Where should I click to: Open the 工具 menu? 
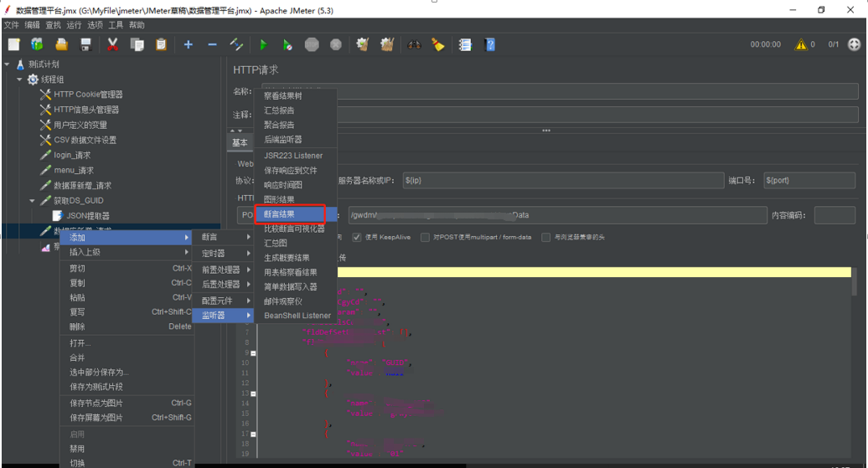[x=116, y=25]
